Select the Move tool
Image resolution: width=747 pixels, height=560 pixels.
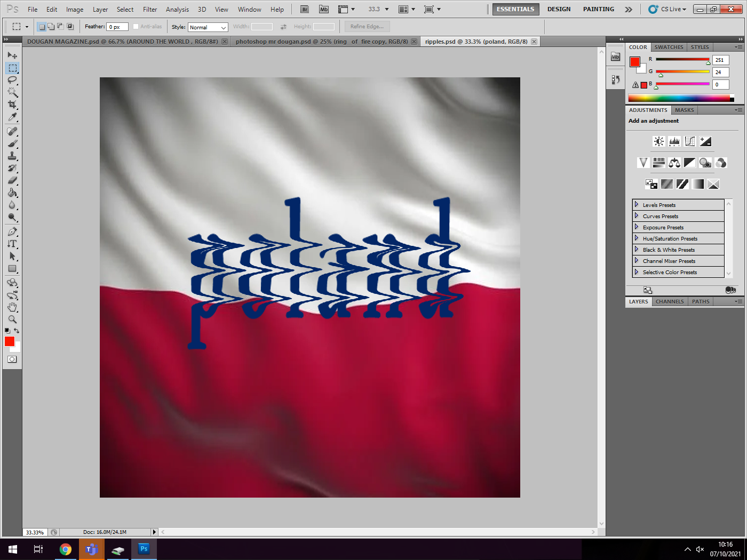point(12,55)
